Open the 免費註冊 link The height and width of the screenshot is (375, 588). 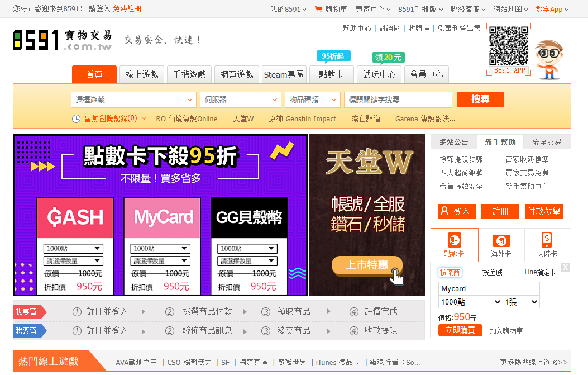tap(127, 8)
